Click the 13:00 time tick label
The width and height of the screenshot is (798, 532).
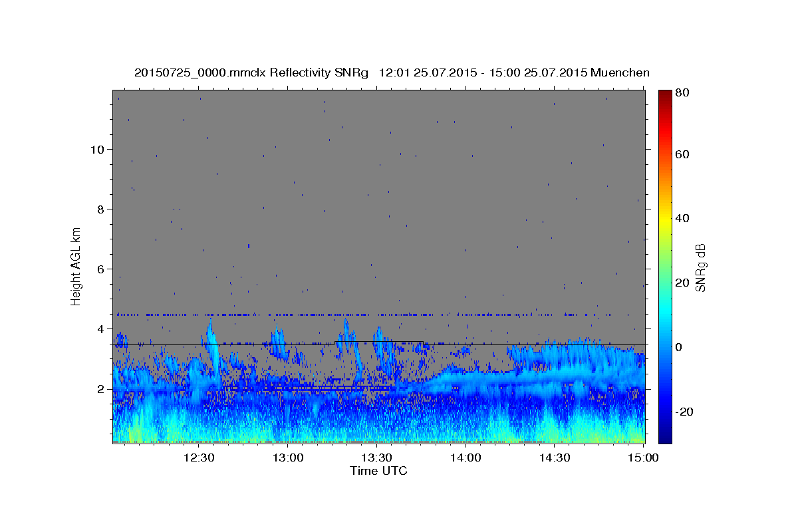[288, 458]
